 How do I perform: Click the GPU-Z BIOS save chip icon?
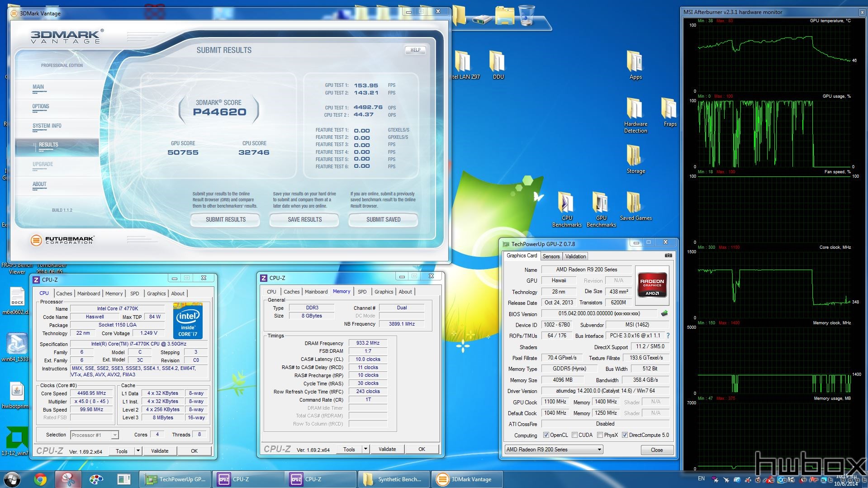(664, 313)
